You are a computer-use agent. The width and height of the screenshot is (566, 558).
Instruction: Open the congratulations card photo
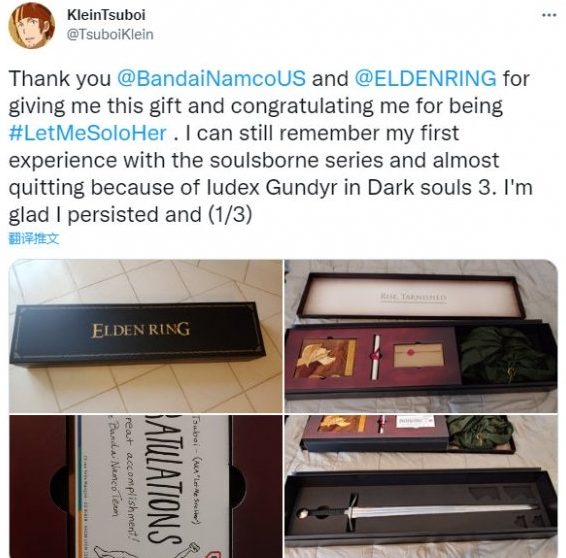click(145, 487)
